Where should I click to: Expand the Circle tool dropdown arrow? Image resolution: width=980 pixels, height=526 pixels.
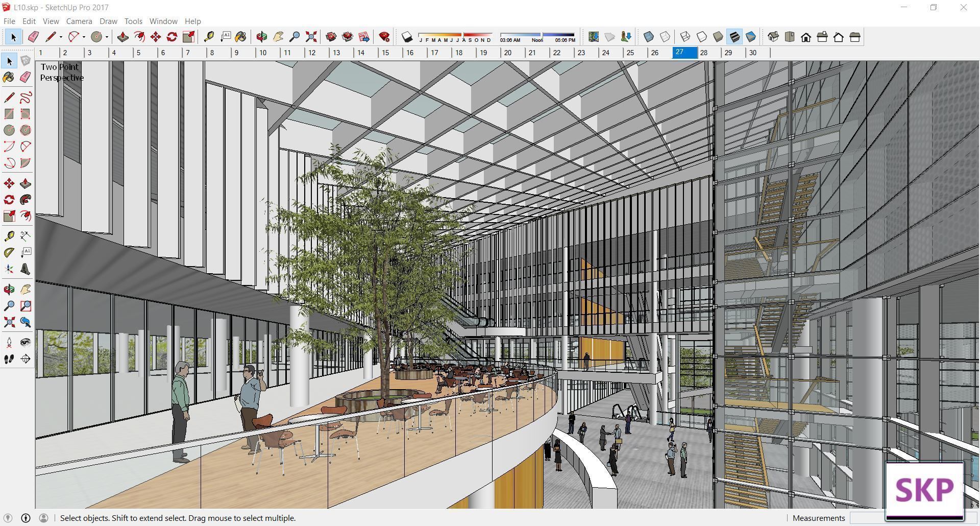[x=107, y=37]
